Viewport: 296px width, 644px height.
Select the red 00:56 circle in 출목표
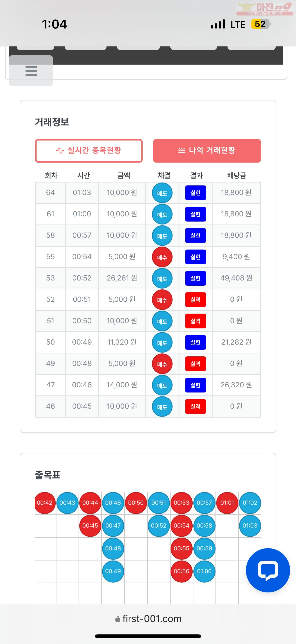tap(181, 571)
